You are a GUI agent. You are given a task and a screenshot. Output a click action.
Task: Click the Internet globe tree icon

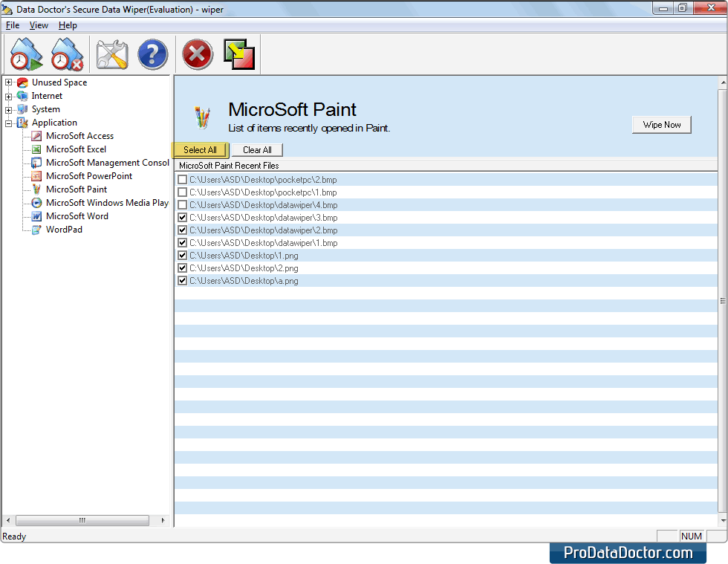tap(22, 96)
